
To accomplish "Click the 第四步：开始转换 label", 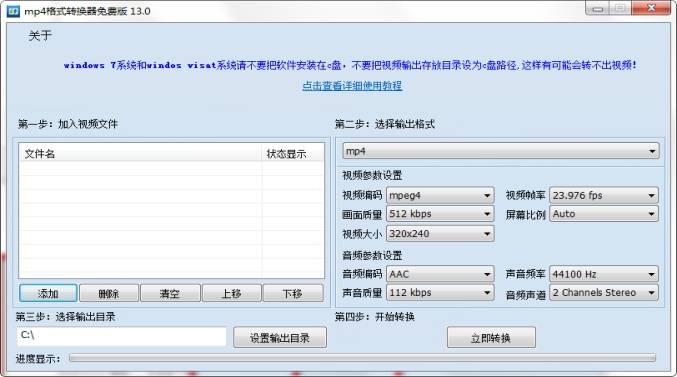I will pyautogui.click(x=375, y=317).
